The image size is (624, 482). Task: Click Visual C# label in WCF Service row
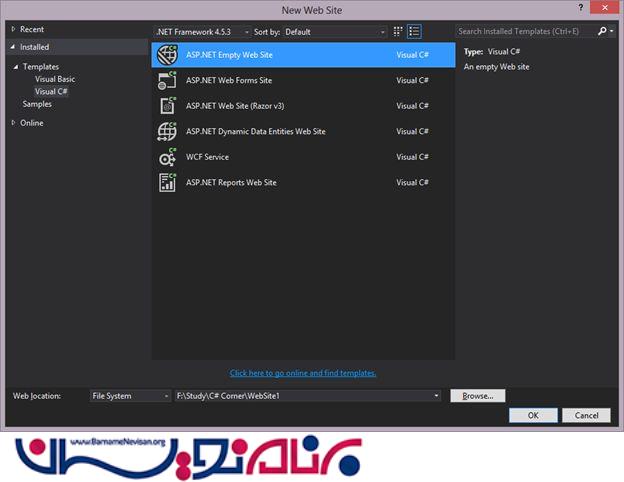412,157
